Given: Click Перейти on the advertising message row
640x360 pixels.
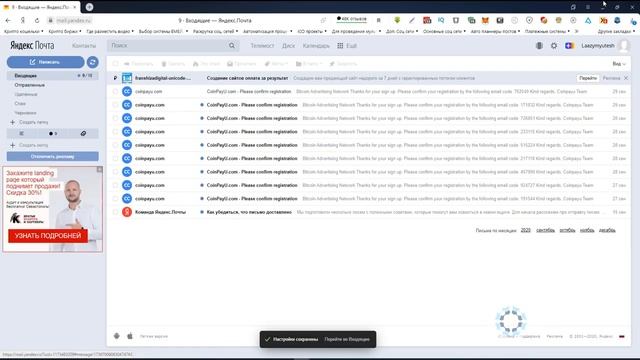Looking at the screenshot, I should coord(588,78).
